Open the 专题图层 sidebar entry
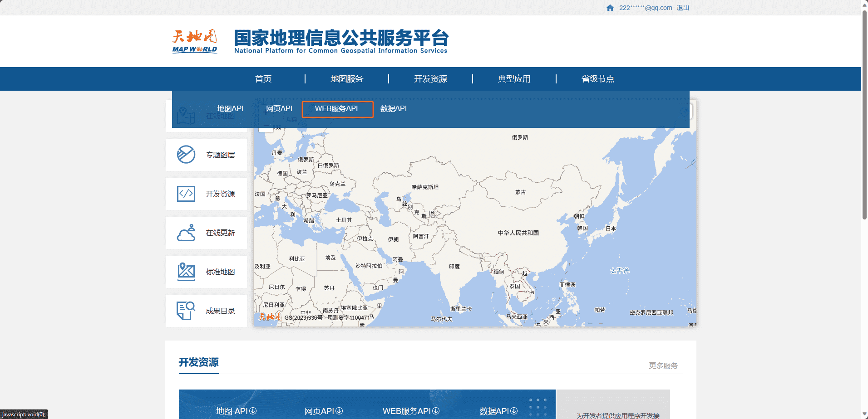Viewport: 868px width, 419px height. (x=206, y=155)
